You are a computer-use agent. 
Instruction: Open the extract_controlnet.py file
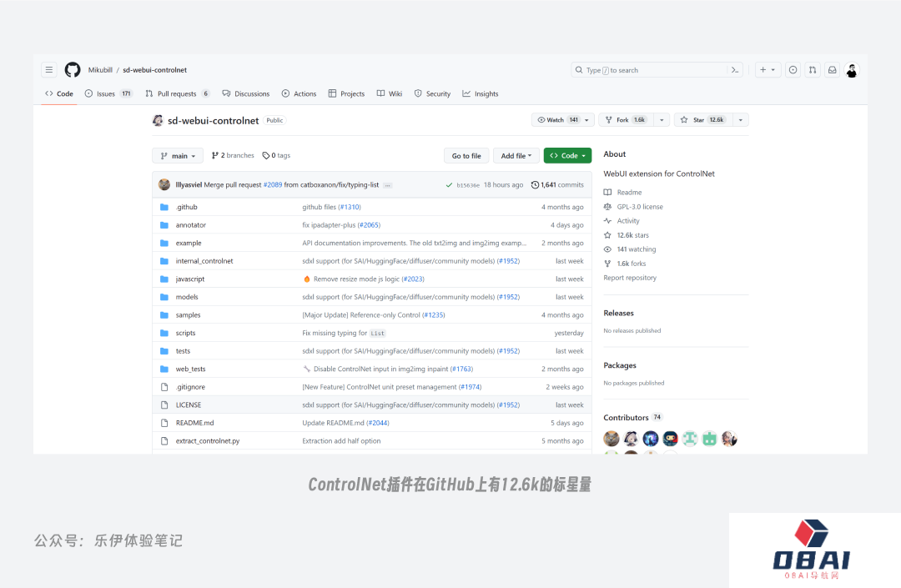(208, 441)
